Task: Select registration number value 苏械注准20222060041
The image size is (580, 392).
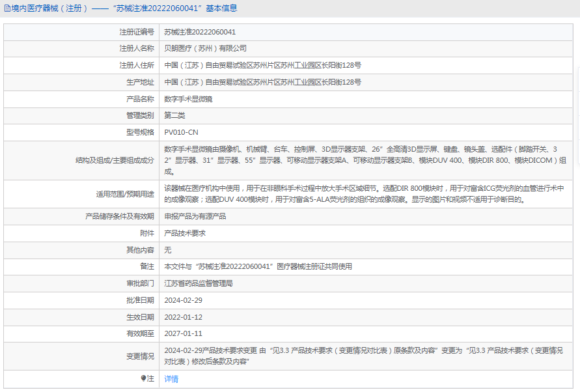Action: click(200, 32)
